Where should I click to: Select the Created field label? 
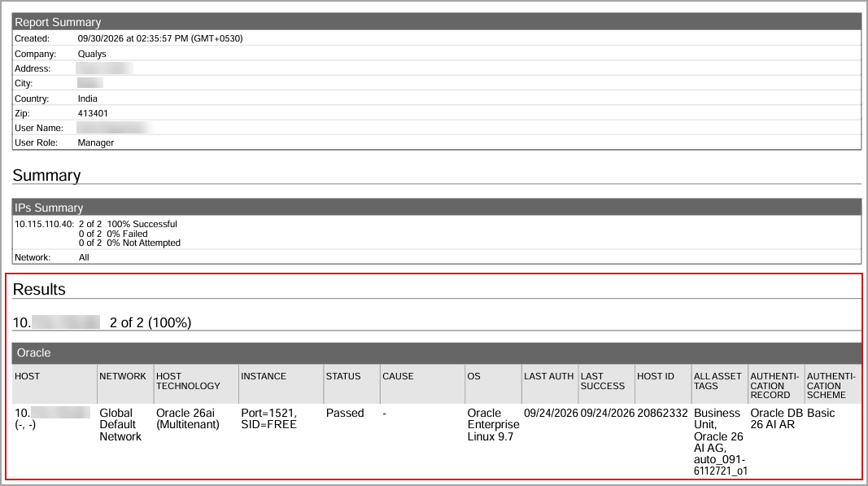click(32, 38)
